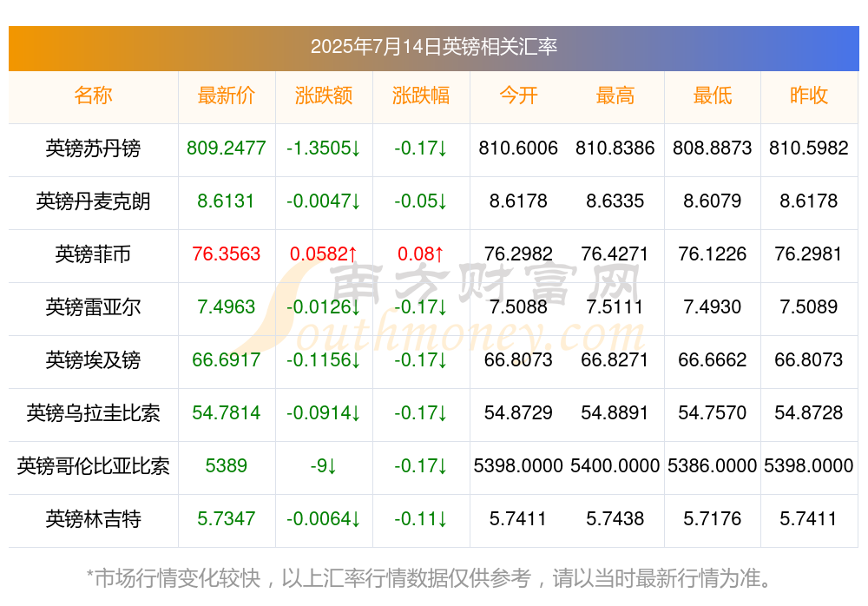Click the high value 8.6335
The height and width of the screenshot is (606, 868).
pyautogui.click(x=615, y=201)
